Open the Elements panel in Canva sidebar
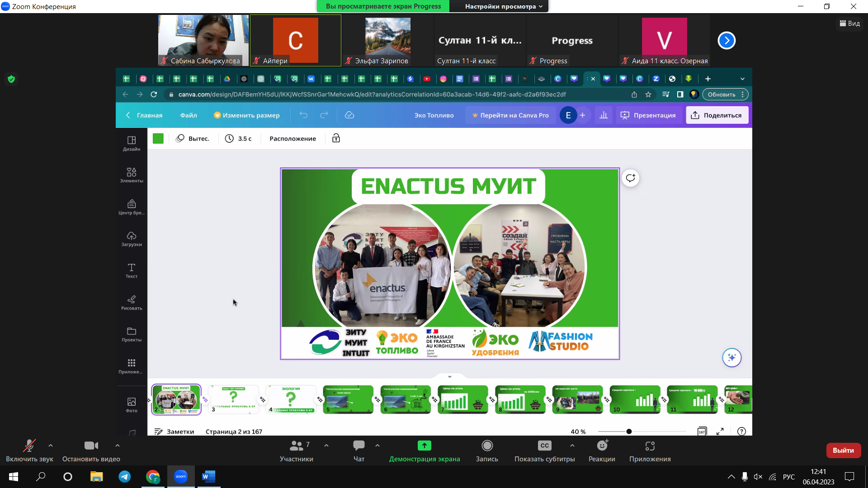The height and width of the screenshot is (488, 868). (132, 175)
